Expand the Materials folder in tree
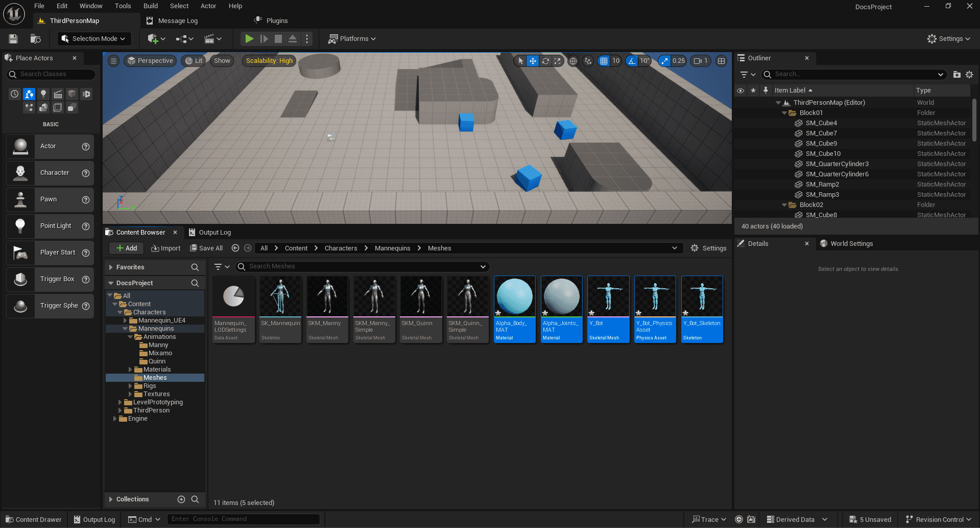 click(130, 370)
